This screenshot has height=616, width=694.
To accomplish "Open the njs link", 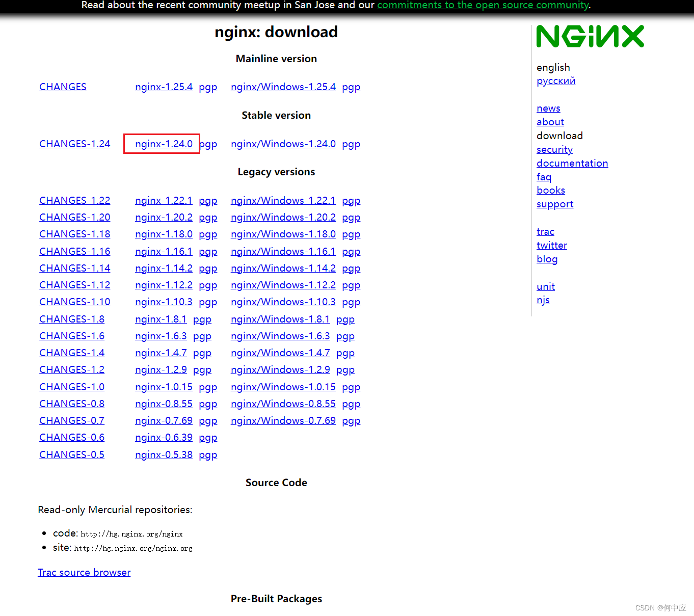I will (543, 300).
